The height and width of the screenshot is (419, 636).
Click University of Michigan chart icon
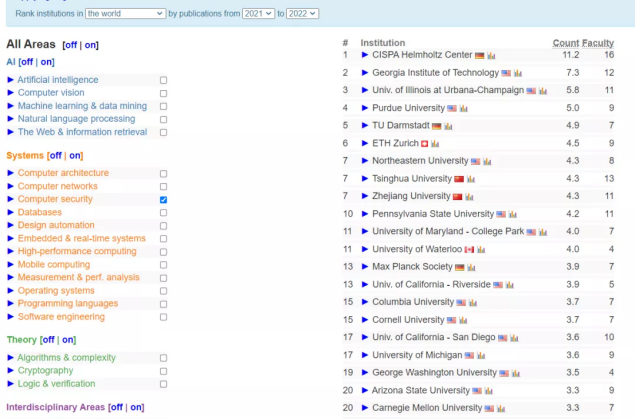click(481, 355)
